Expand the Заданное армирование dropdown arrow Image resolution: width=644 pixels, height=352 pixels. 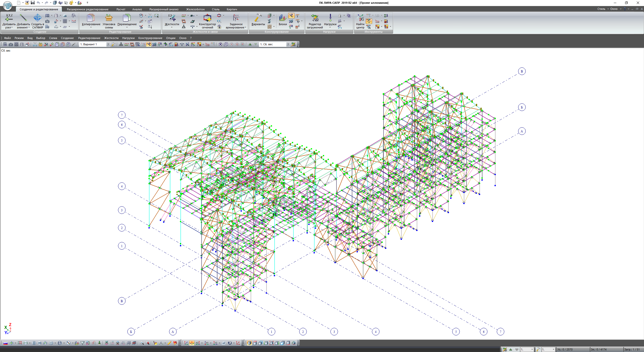245,28
